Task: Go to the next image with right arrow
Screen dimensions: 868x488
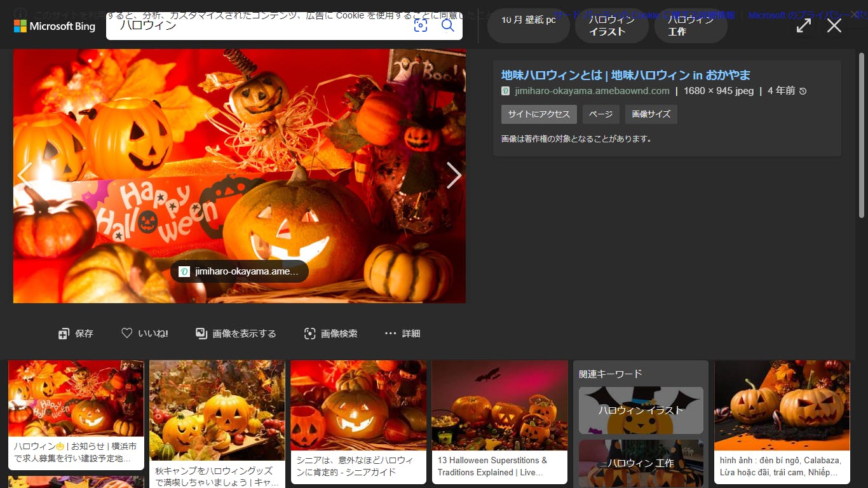Action: pos(453,175)
